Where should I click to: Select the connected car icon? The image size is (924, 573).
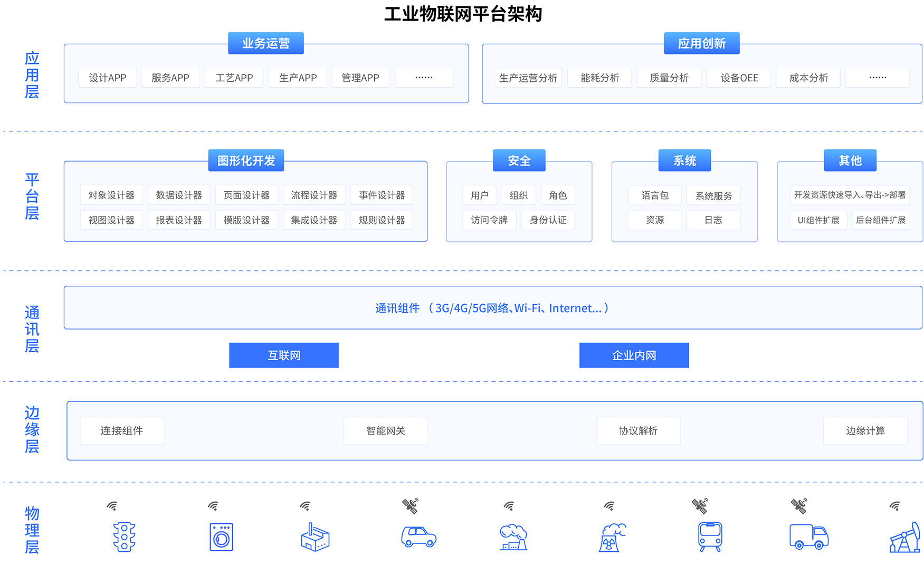point(418,537)
